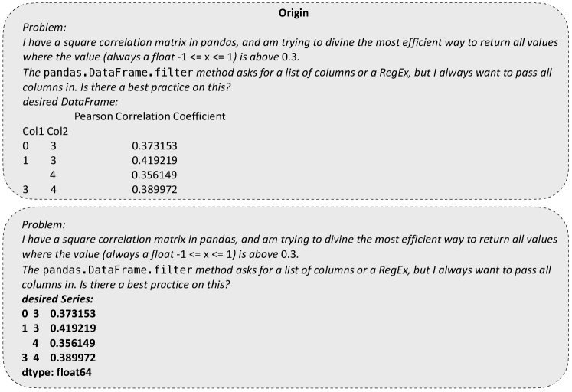This screenshot has width=572, height=392.
Task: Click value 0.373153 in the DataFrame table
Action: tap(155, 146)
